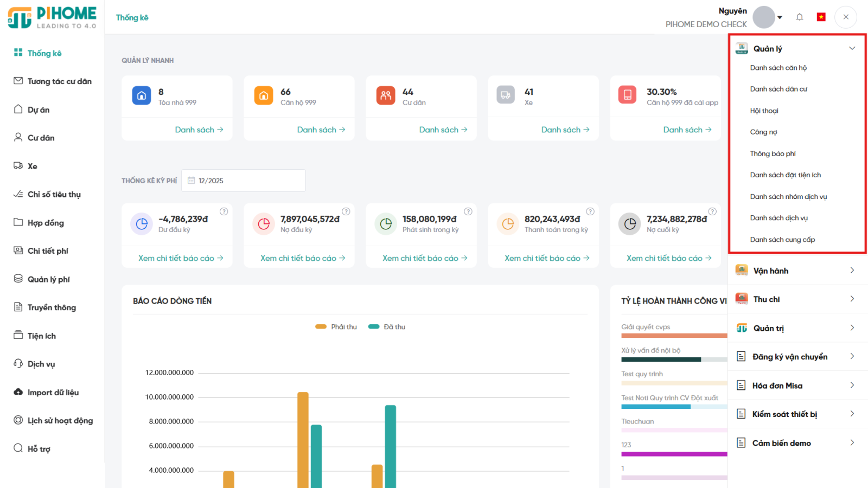Open the user account dropdown arrow

pyautogui.click(x=780, y=17)
